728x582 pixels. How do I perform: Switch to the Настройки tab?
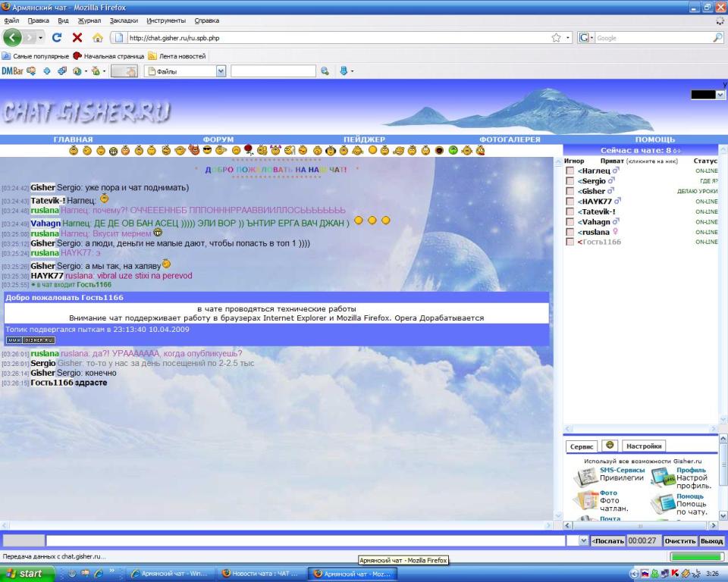(644, 446)
